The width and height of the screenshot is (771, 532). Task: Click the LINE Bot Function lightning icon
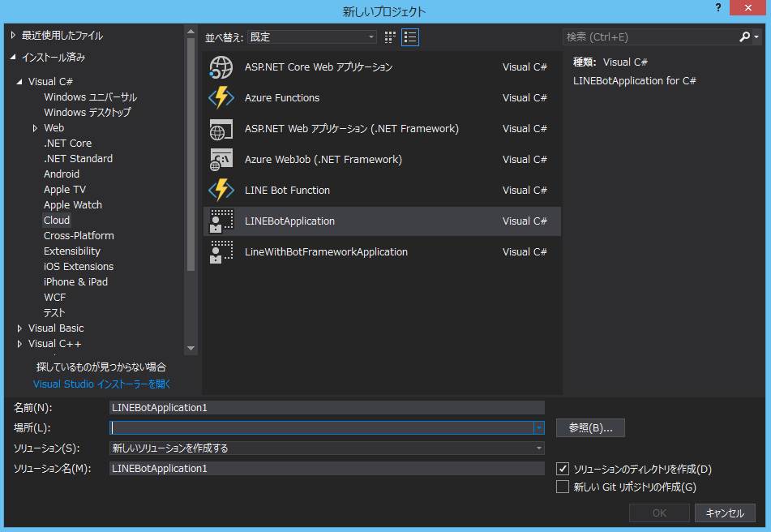tap(221, 191)
